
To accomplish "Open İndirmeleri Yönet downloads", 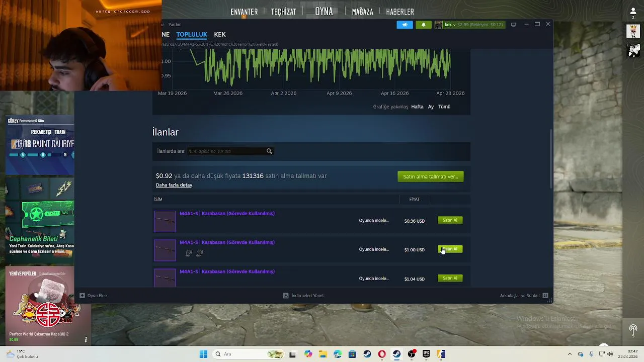I will [x=303, y=296].
